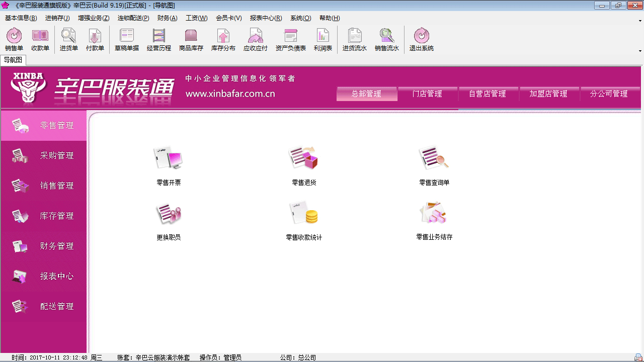Open the 收款单 toolbar icon

(40, 40)
